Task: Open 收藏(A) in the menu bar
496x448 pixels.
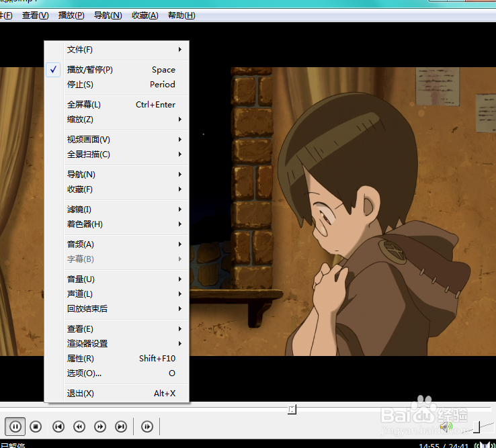Action: [x=145, y=15]
